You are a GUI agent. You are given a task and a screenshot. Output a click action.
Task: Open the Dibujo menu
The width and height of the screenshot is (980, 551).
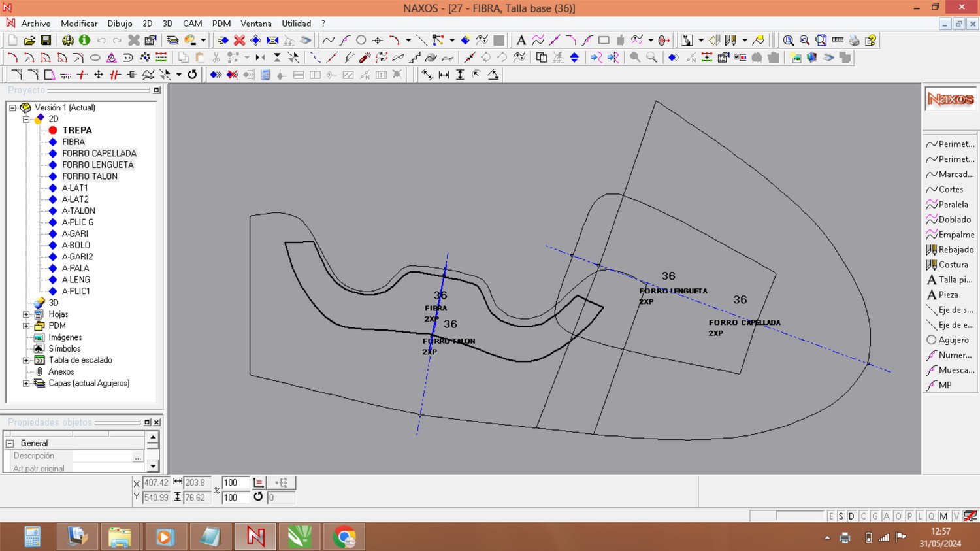[x=120, y=24]
